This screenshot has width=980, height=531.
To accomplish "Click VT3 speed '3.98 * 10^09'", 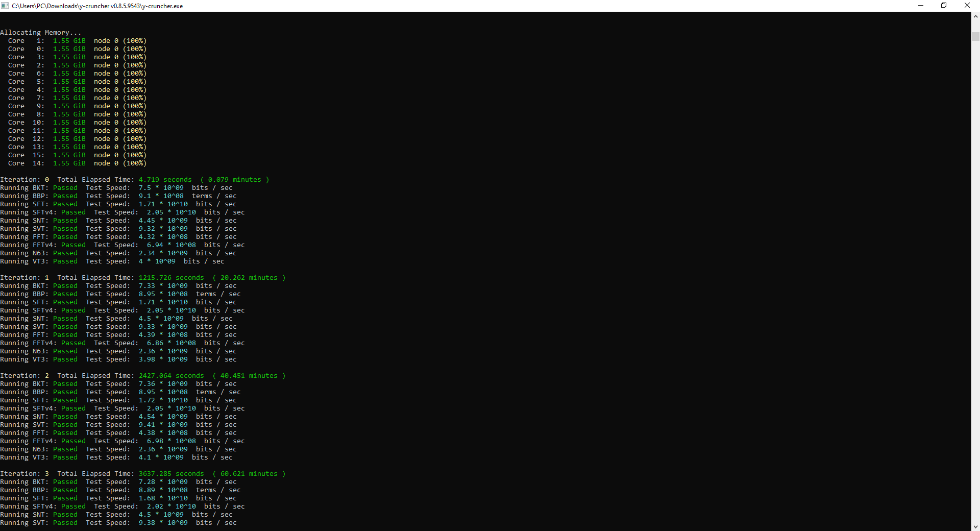I will click(163, 359).
